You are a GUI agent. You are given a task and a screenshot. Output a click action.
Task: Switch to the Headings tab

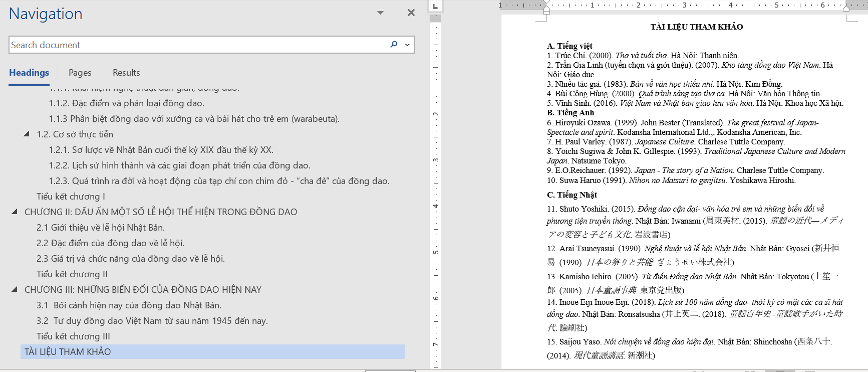tap(29, 73)
